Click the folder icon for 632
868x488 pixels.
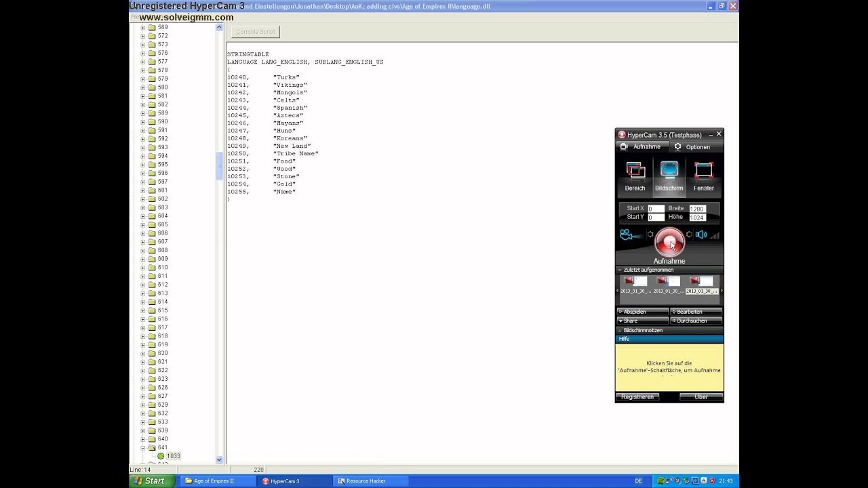(152, 413)
